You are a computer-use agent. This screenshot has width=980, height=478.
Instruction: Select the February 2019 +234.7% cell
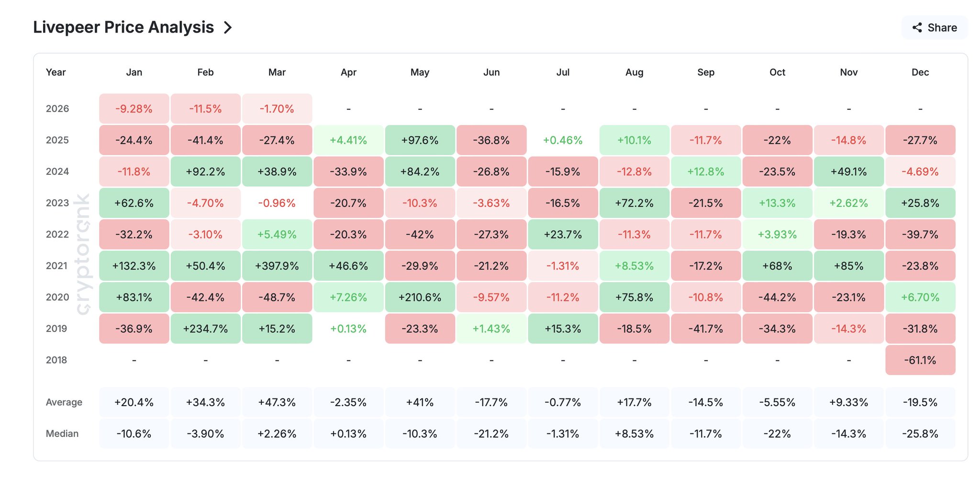point(205,329)
